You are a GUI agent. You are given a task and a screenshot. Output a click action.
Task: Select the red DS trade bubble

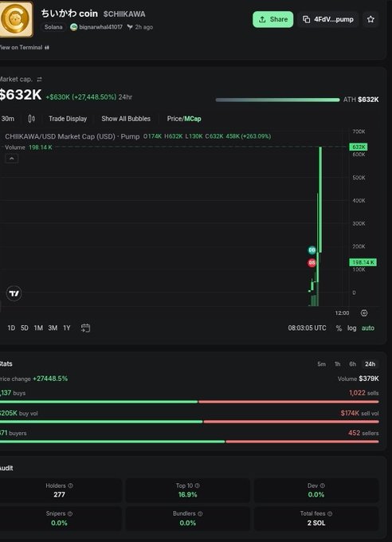312,263
